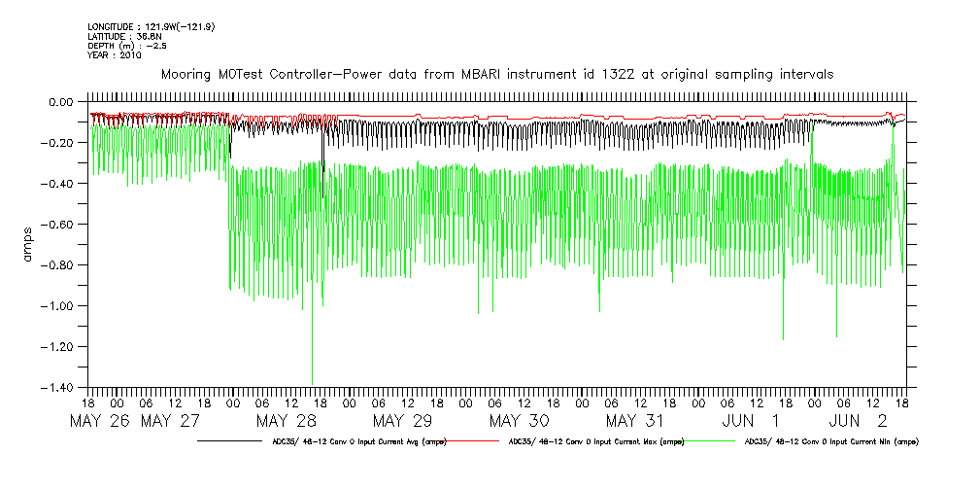Click the LONGITUDE header line
Image resolution: width=980 pixels, height=490 pixels.
point(151,26)
